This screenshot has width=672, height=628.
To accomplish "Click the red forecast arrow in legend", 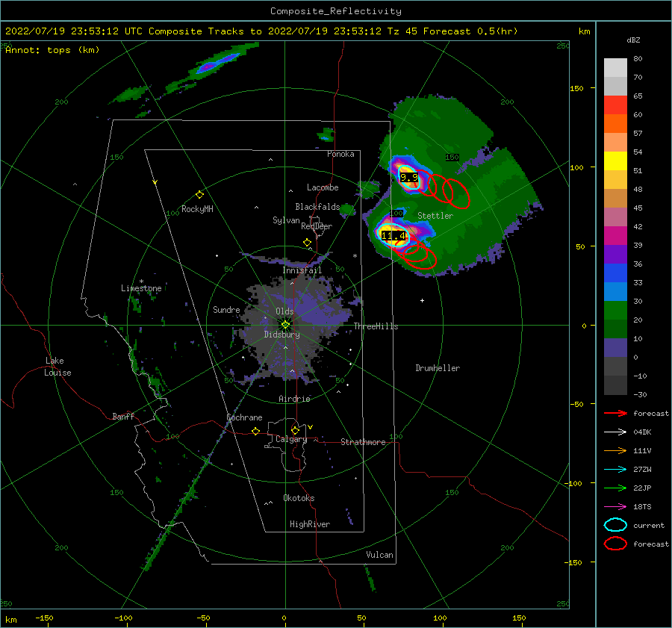I will [x=615, y=413].
